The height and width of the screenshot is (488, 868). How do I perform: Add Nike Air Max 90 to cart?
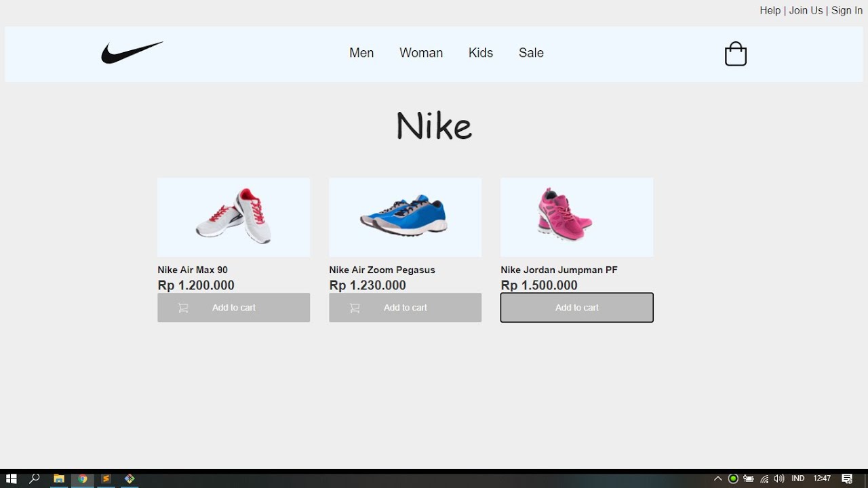234,308
